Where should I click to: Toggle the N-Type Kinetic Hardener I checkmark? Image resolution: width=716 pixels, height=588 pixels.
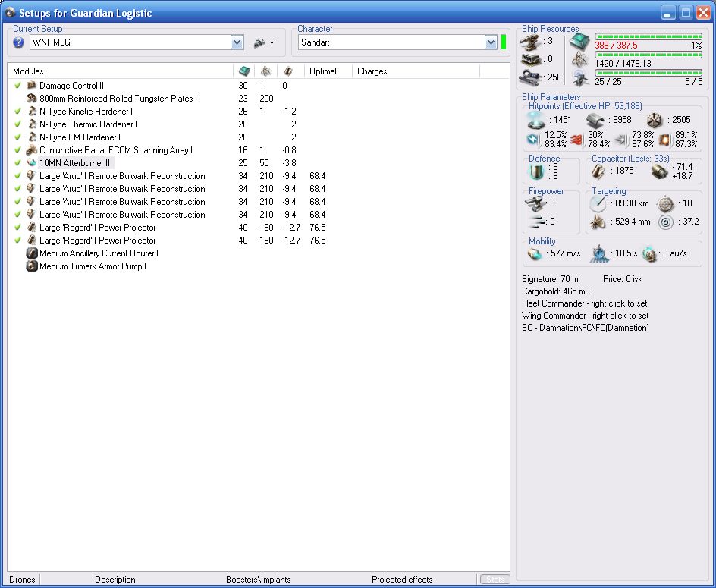click(17, 111)
